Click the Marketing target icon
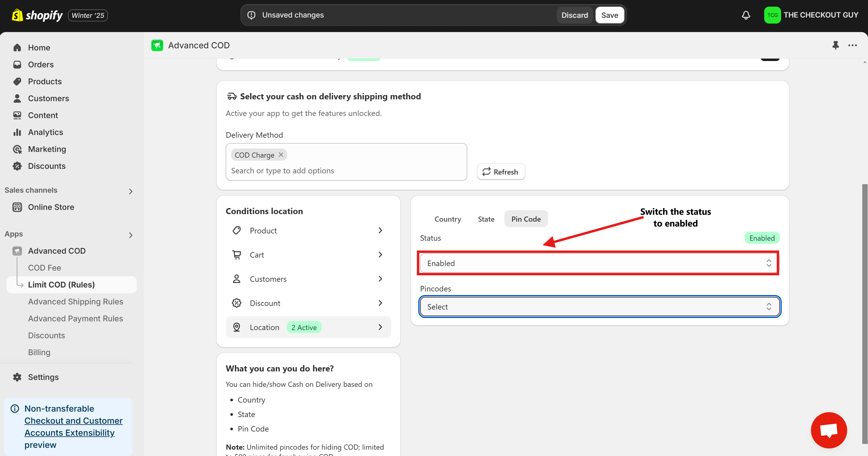 pos(17,149)
